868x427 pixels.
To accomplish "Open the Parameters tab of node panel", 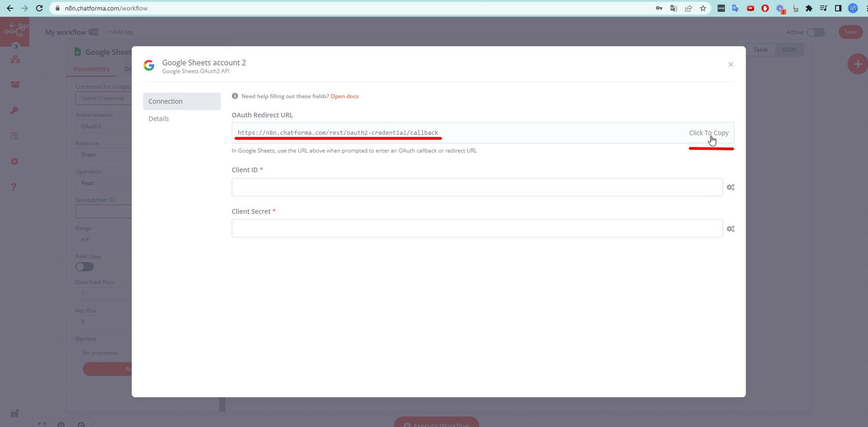I will [91, 69].
